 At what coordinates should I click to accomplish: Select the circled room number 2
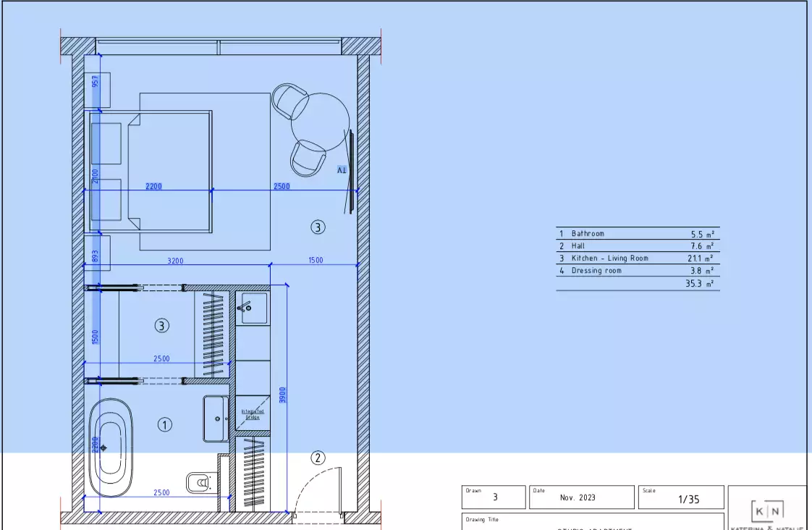pyautogui.click(x=318, y=458)
